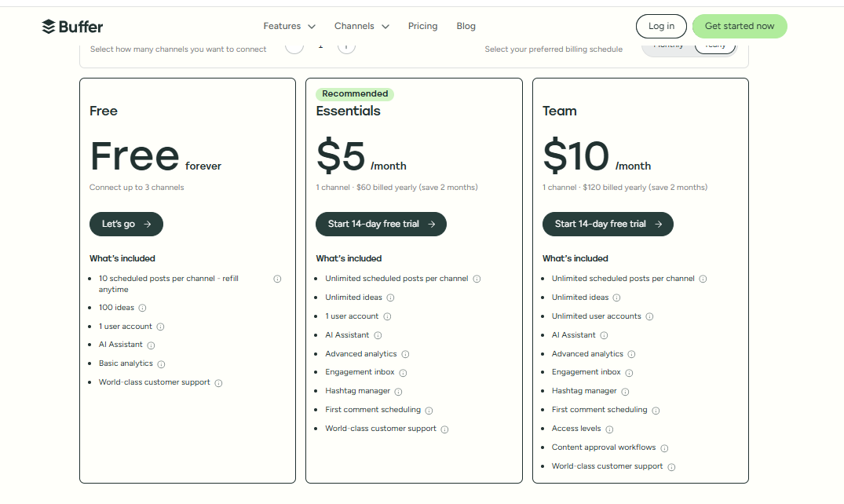Info icon next to 100 ideas

[142, 308]
